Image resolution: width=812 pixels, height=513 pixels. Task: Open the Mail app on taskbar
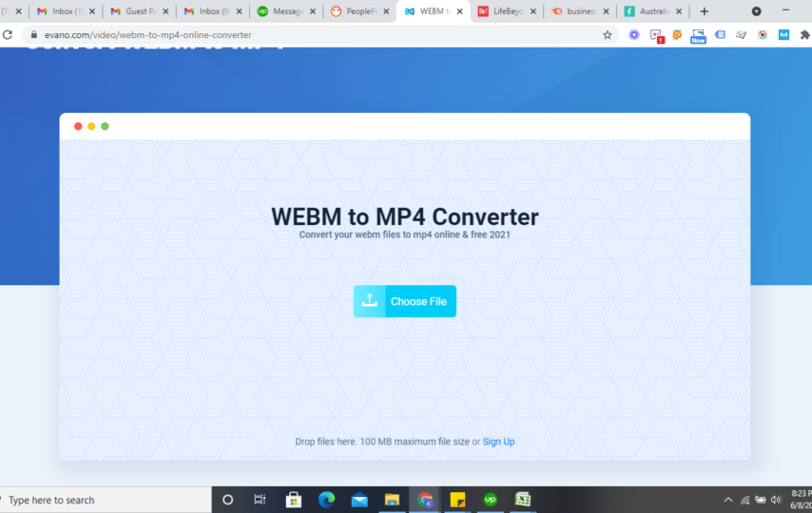click(x=359, y=500)
